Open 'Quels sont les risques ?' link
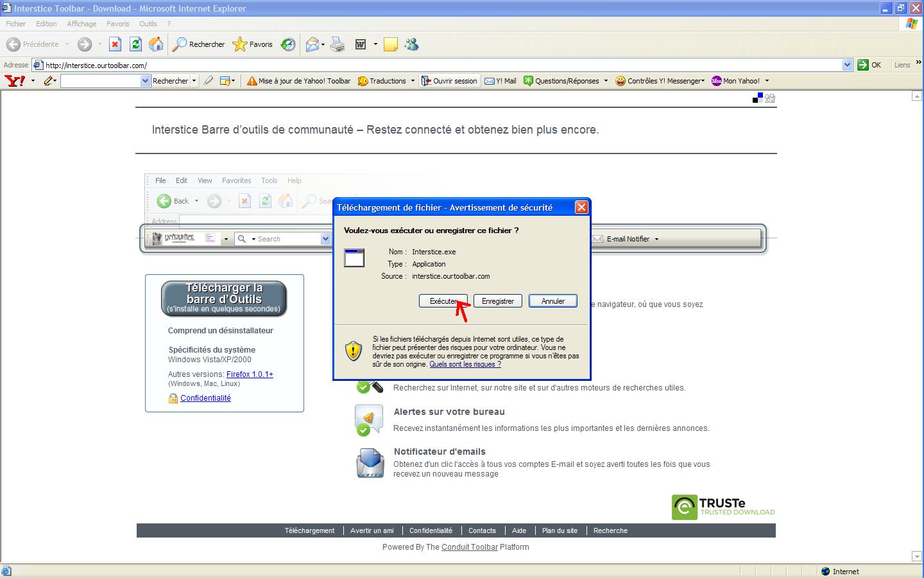This screenshot has width=924, height=578. click(x=465, y=364)
